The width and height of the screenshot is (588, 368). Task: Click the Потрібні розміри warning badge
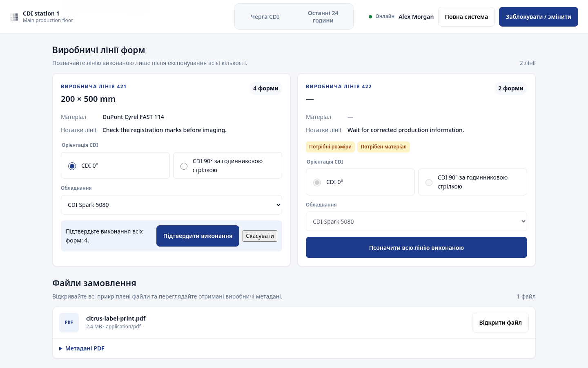click(x=330, y=147)
